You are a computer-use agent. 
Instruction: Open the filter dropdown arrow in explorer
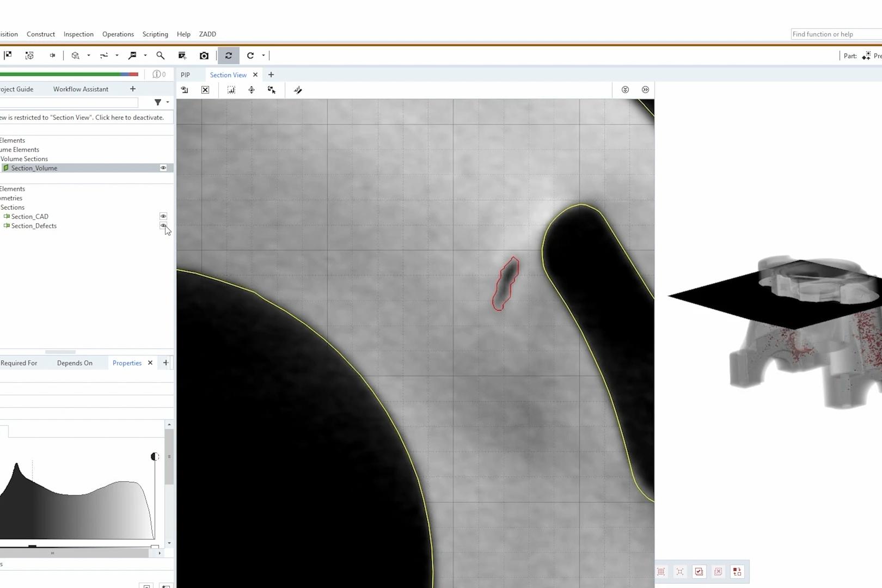point(168,102)
